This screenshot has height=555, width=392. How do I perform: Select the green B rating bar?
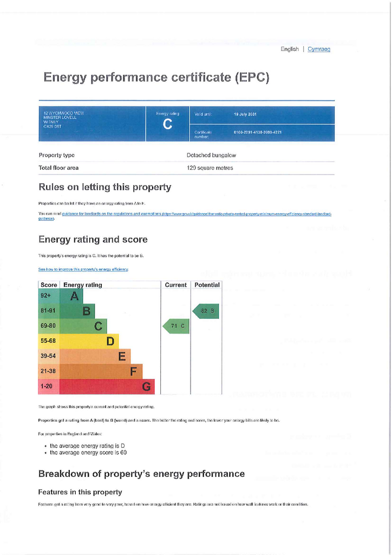[77, 311]
